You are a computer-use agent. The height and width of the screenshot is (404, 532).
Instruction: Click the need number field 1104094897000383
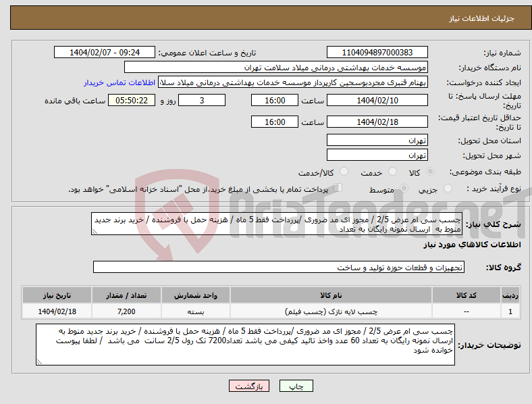[x=377, y=52]
